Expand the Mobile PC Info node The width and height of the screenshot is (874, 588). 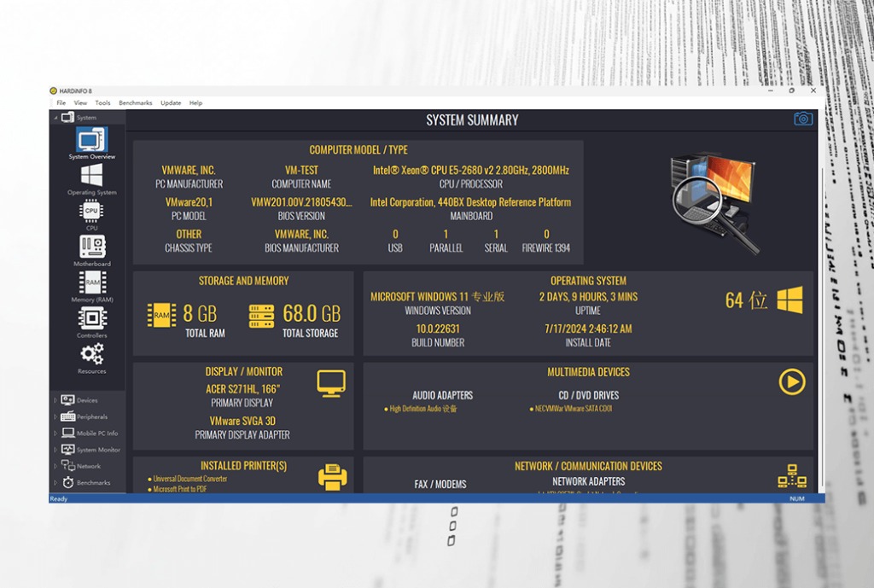(55, 433)
